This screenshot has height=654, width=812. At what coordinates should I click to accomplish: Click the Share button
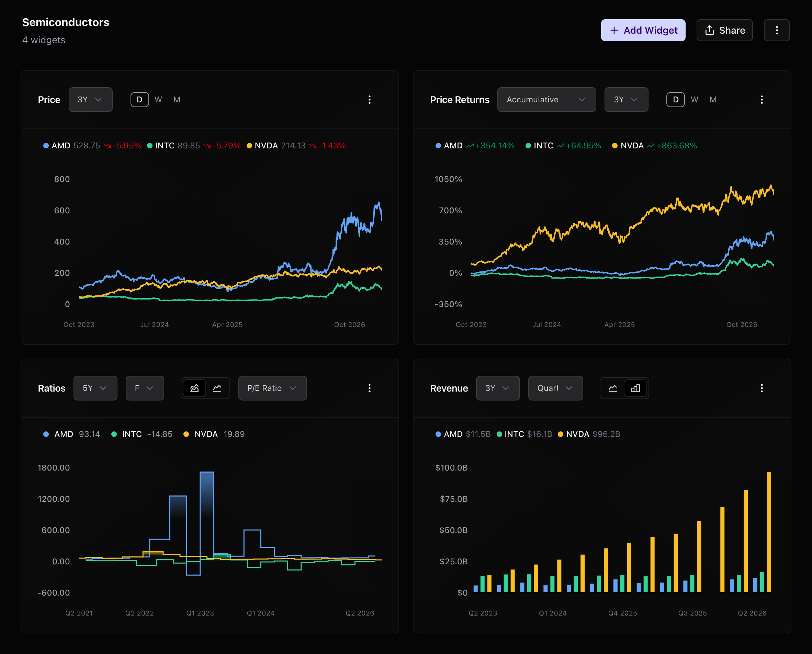[724, 30]
